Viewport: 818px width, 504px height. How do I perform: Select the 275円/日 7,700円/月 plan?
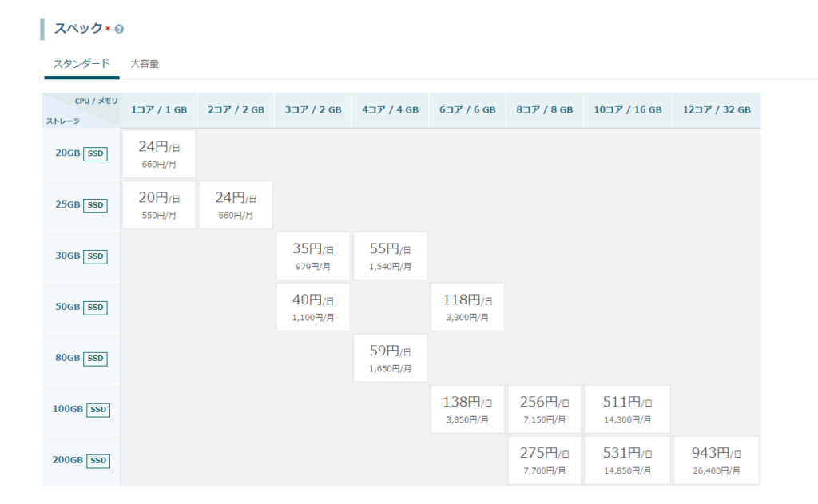(544, 461)
